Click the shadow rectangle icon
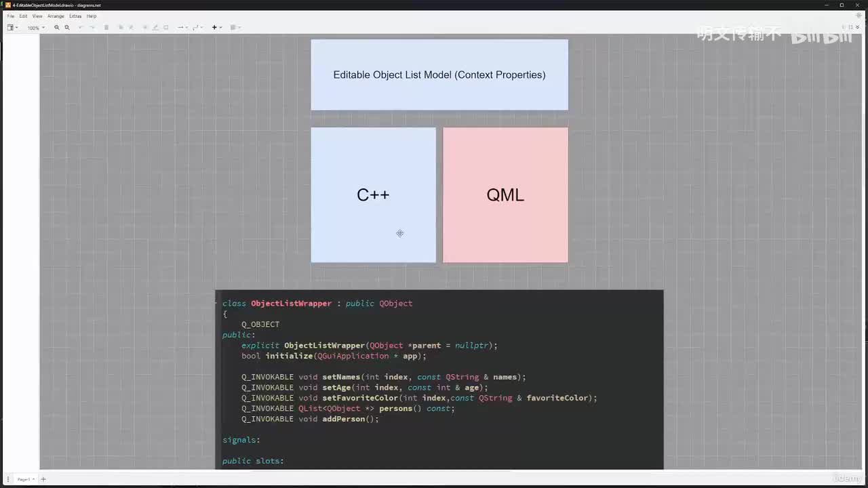 click(x=166, y=28)
